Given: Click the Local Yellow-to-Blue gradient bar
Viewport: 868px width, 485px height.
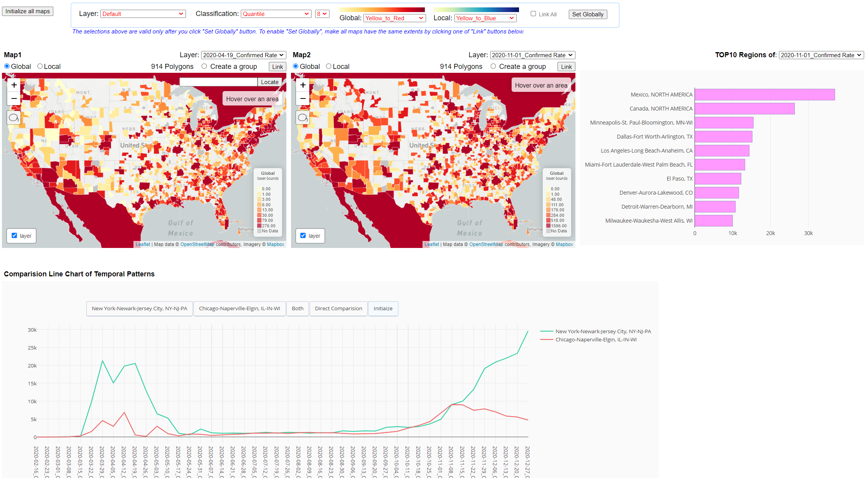Looking at the screenshot, I should tap(476, 10).
